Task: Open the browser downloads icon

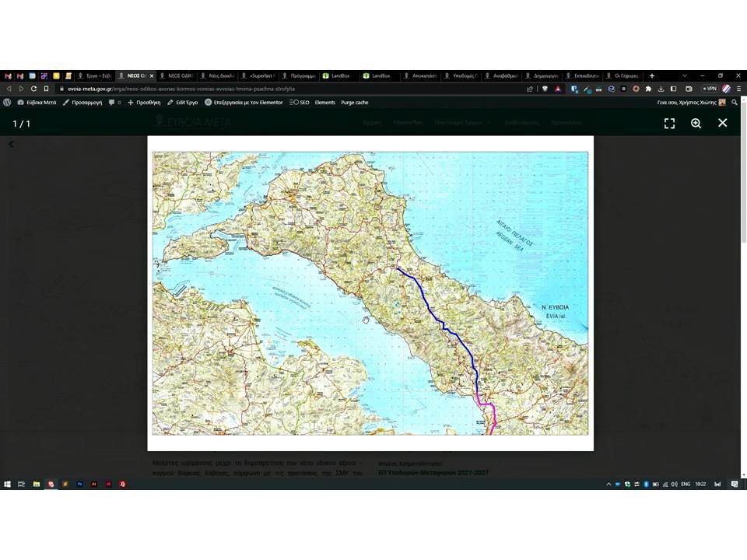Action: [x=661, y=89]
